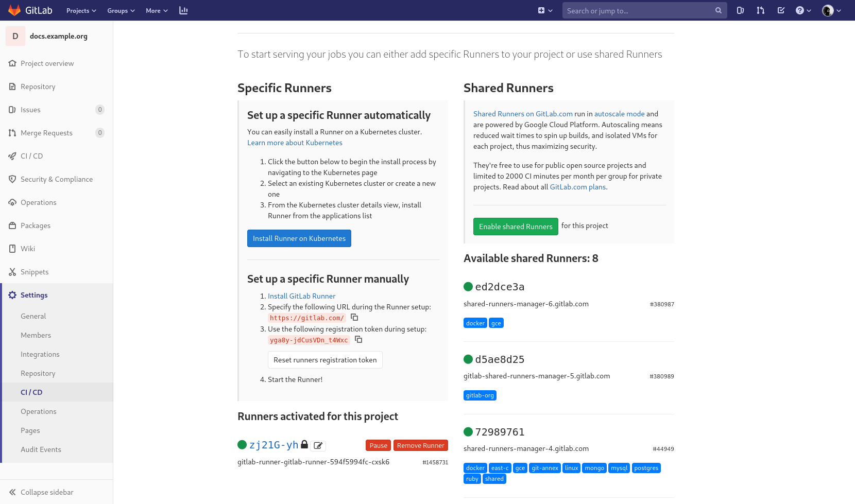Open Learn more about Kubernetes link

(295, 143)
